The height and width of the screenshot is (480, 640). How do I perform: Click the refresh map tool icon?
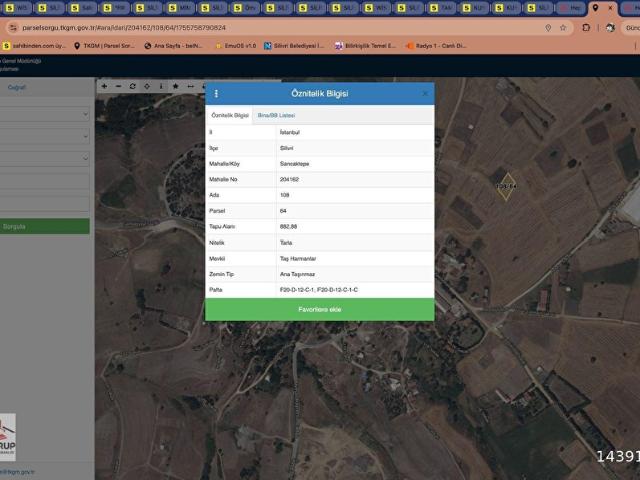[132, 86]
